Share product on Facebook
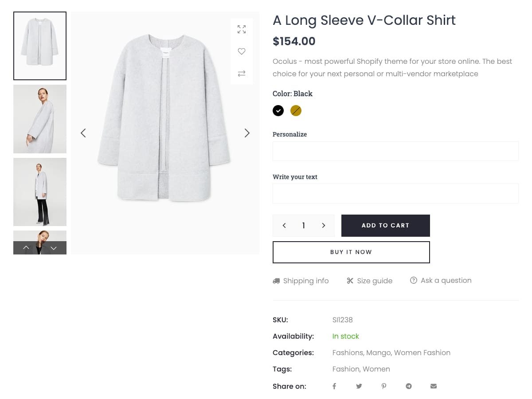This screenshot has height=399, width=532. click(x=334, y=386)
